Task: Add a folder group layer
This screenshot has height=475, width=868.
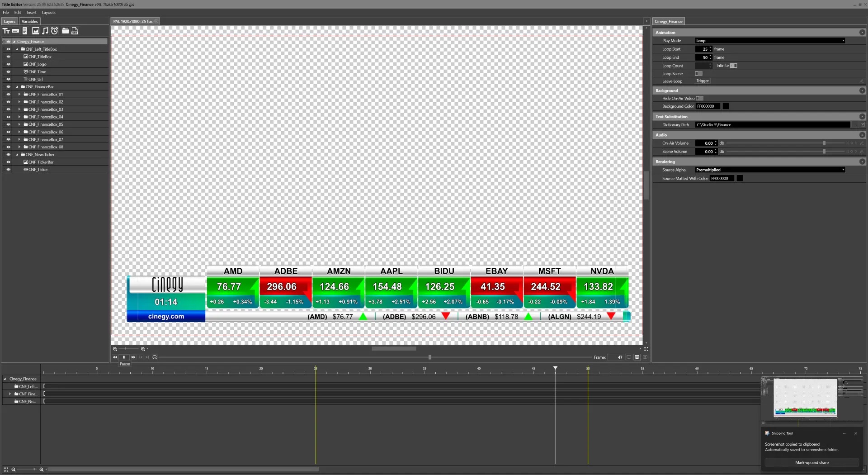Action: (x=65, y=31)
